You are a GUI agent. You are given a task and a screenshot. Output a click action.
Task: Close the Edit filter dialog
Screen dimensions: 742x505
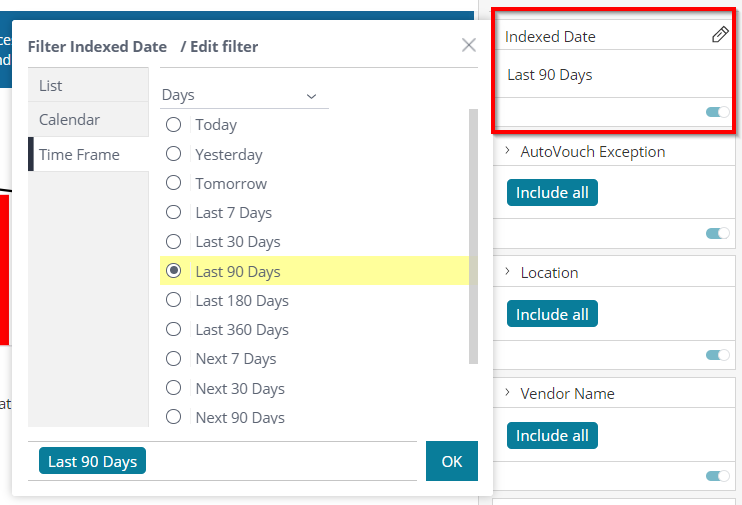(468, 45)
